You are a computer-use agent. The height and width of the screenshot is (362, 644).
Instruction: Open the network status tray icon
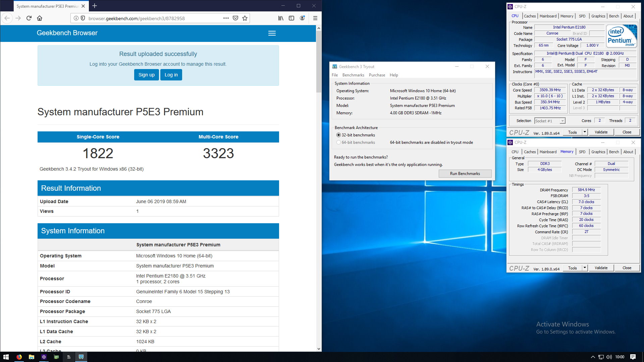click(x=601, y=357)
